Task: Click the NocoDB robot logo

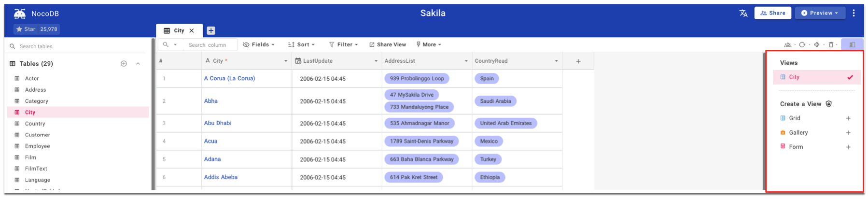Action: tap(20, 14)
